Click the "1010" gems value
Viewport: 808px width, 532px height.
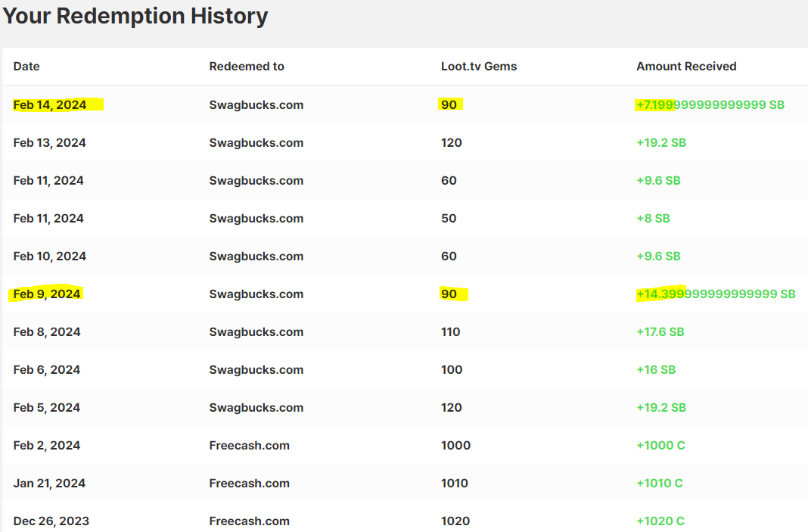(x=455, y=484)
